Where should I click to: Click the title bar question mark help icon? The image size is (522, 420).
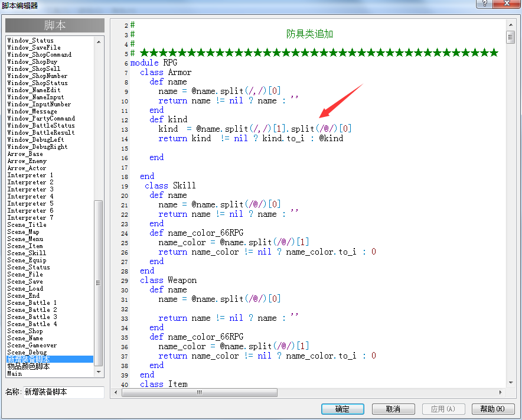(x=485, y=4)
